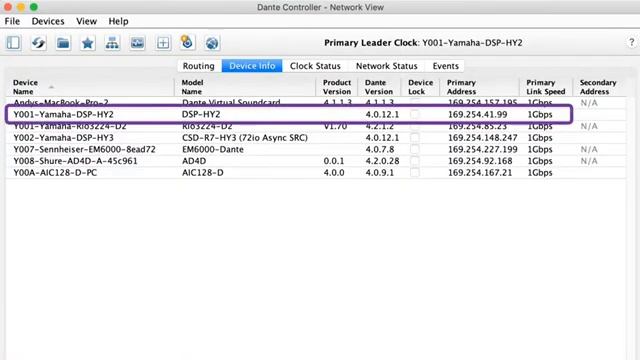Open the Load Preset folder icon
This screenshot has width=640, height=360.
(x=63, y=43)
